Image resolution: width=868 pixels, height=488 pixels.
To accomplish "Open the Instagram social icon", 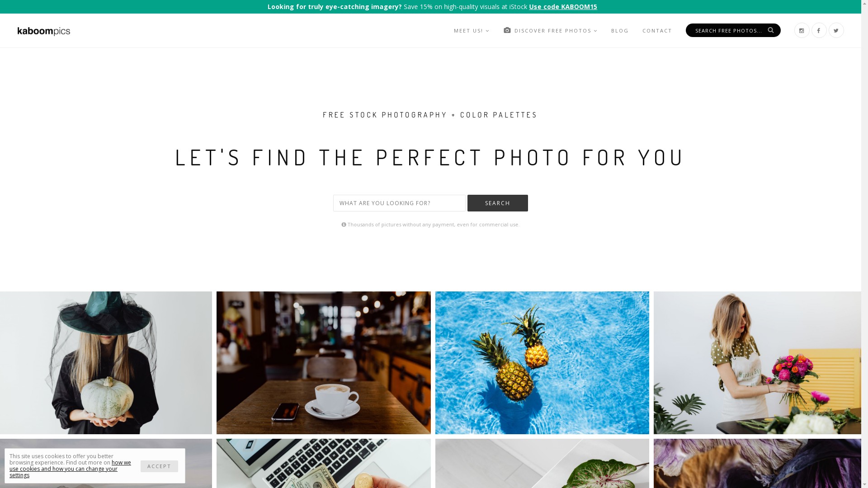I will tap(802, 30).
